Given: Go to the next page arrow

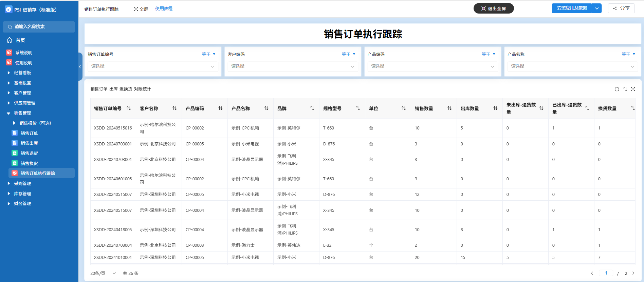Looking at the screenshot, I should pos(633,273).
